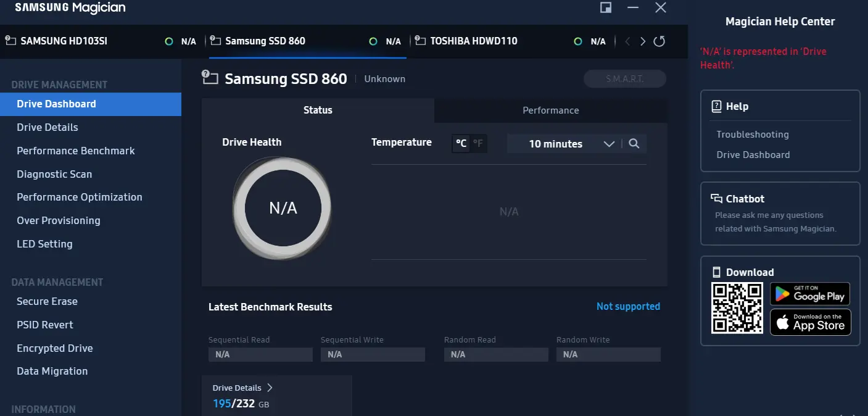Screen dimensions: 868x416
Task: Click the temperature search magnifier icon
Action: (634, 144)
